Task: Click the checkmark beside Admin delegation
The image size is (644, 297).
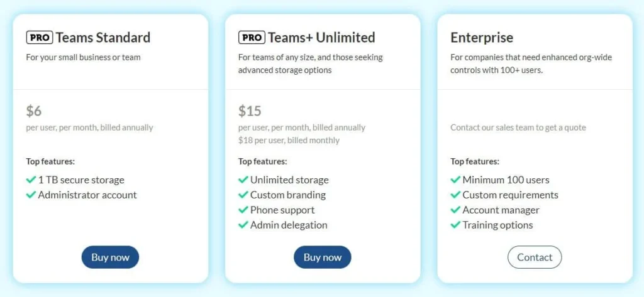Action: 243,225
